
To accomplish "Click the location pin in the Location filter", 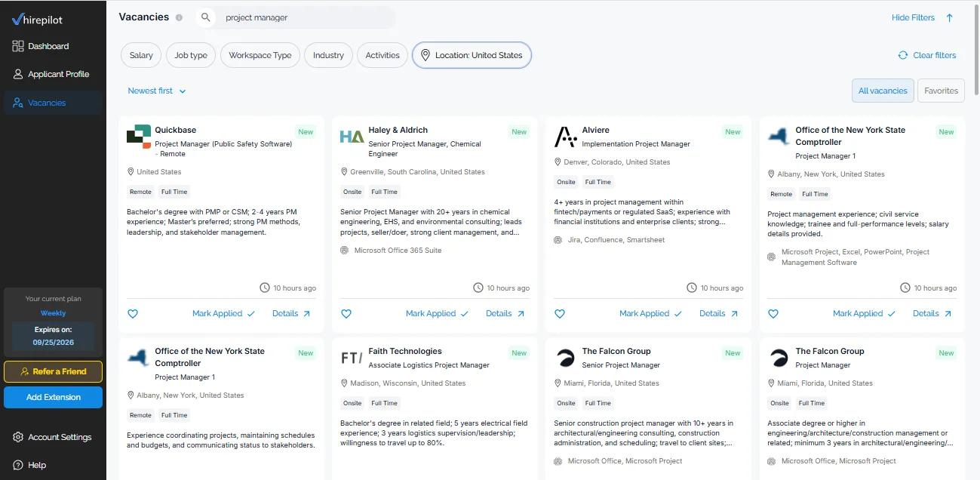I will pyautogui.click(x=425, y=54).
